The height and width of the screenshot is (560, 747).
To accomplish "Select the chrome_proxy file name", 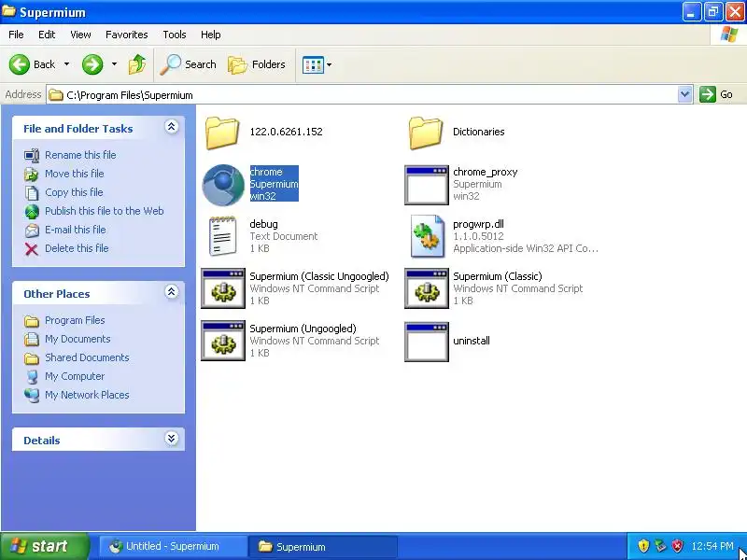I will [485, 172].
